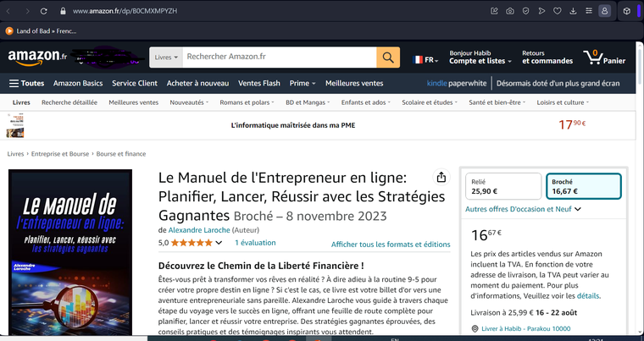Go forward with the browser forward arrow
Viewport: 644px width, 341px height.
(x=27, y=11)
